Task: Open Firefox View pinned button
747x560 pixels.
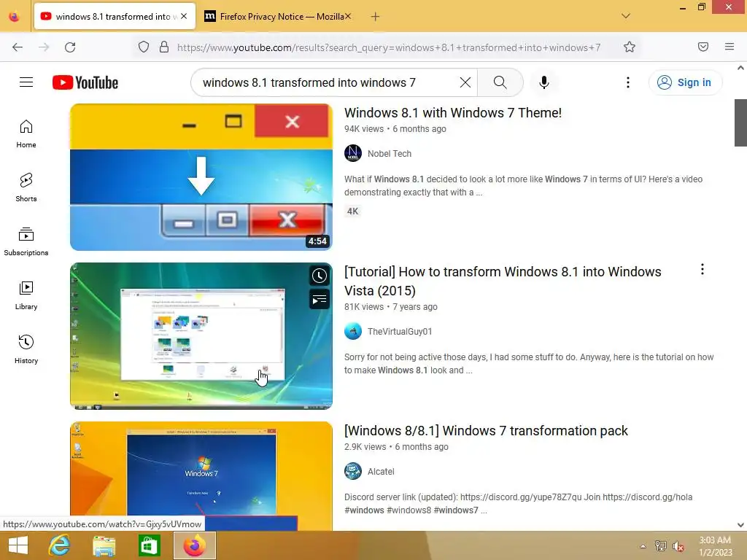Action: (x=15, y=17)
